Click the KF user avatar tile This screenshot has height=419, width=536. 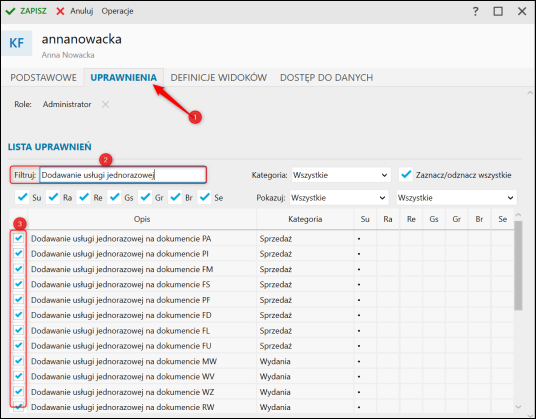[x=16, y=43]
